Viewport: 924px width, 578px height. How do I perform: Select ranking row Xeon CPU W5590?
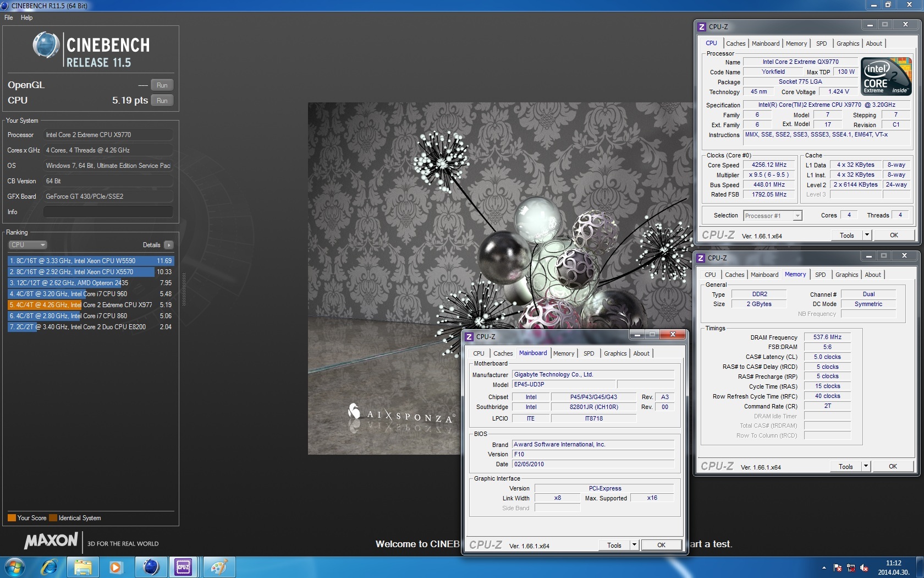point(90,261)
